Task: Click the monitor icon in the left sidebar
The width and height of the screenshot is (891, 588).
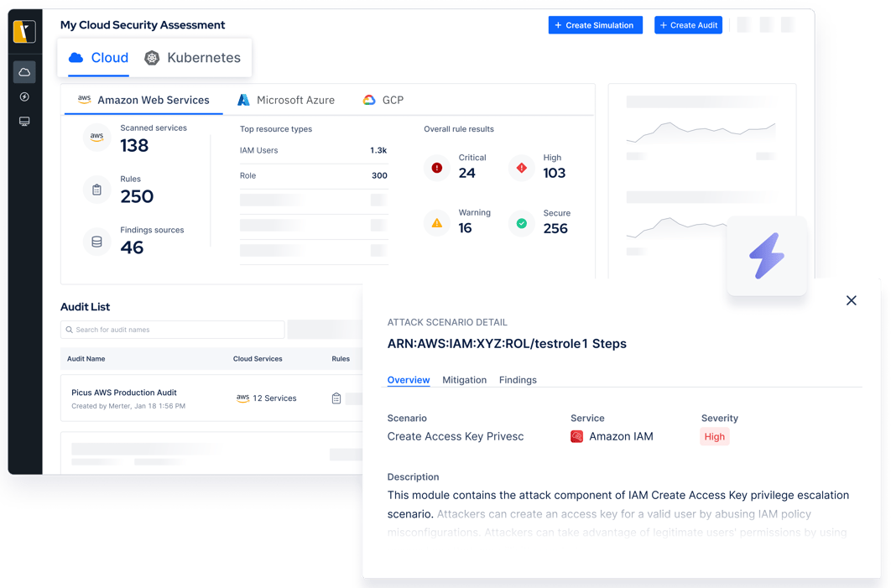Action: pos(24,121)
